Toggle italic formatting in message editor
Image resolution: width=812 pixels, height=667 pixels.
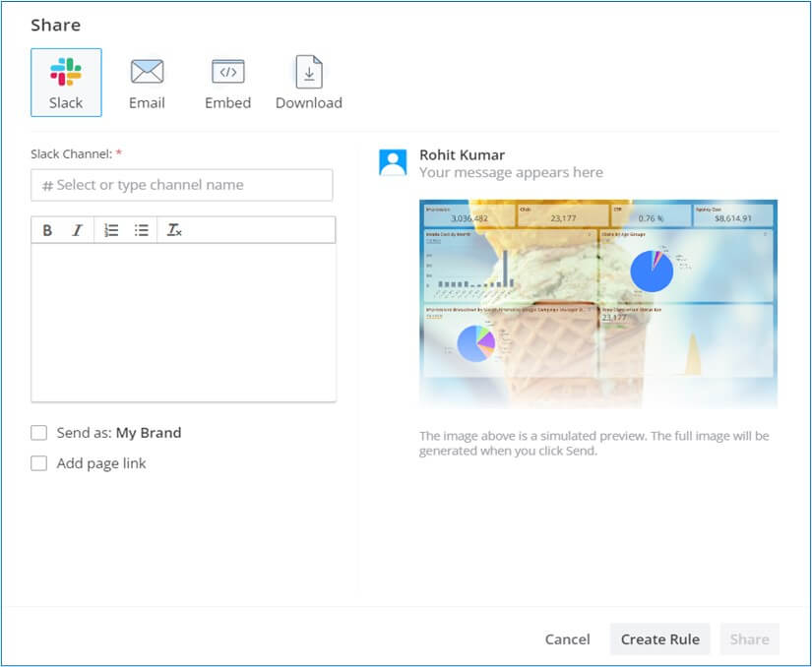77,230
